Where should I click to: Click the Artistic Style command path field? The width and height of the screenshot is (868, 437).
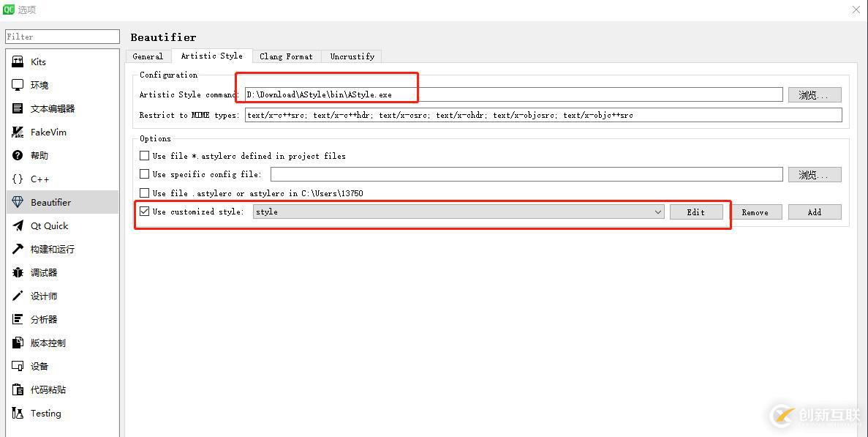pos(514,94)
